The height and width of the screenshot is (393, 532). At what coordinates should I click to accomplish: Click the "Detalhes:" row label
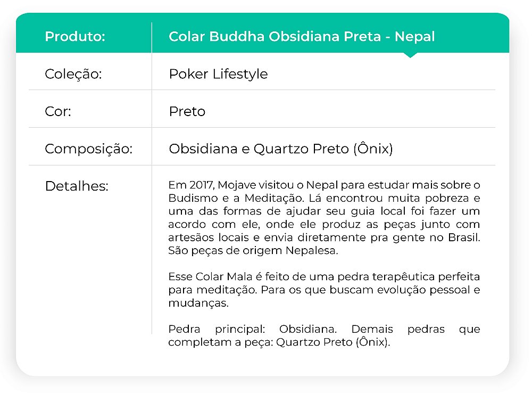click(x=77, y=186)
